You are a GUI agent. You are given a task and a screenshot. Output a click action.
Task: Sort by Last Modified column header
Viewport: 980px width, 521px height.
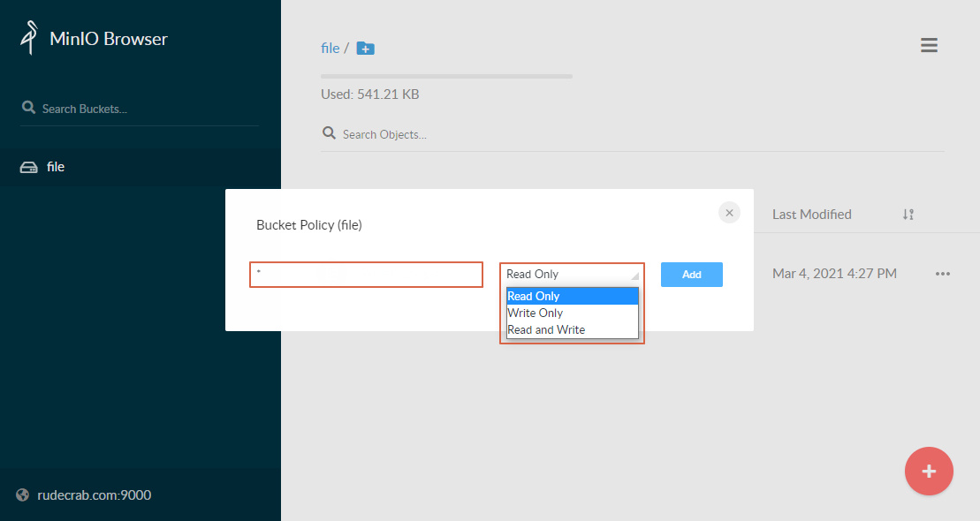click(812, 215)
